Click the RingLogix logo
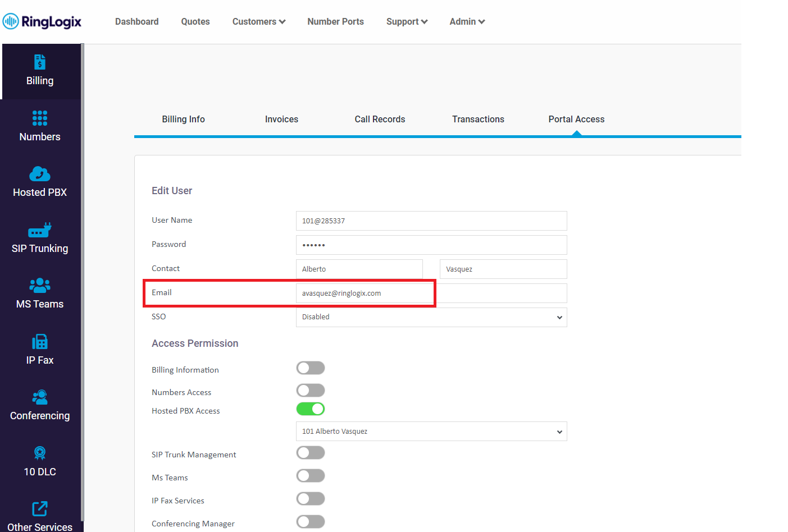Screen dimensions: 788x532 point(42,21)
